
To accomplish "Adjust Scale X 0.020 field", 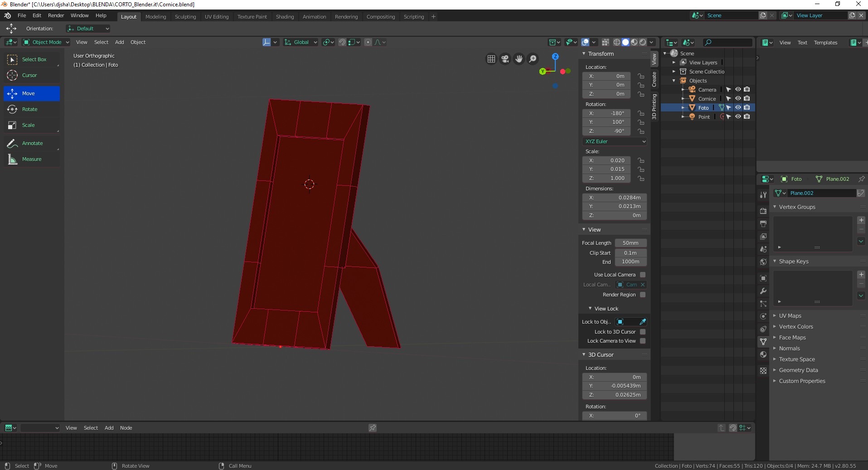I will pos(615,160).
